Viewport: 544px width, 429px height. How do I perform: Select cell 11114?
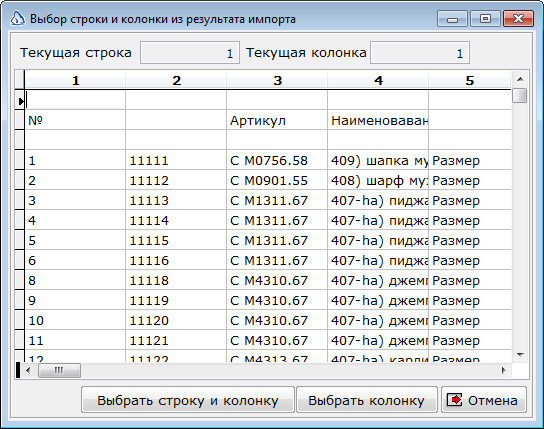(x=176, y=221)
